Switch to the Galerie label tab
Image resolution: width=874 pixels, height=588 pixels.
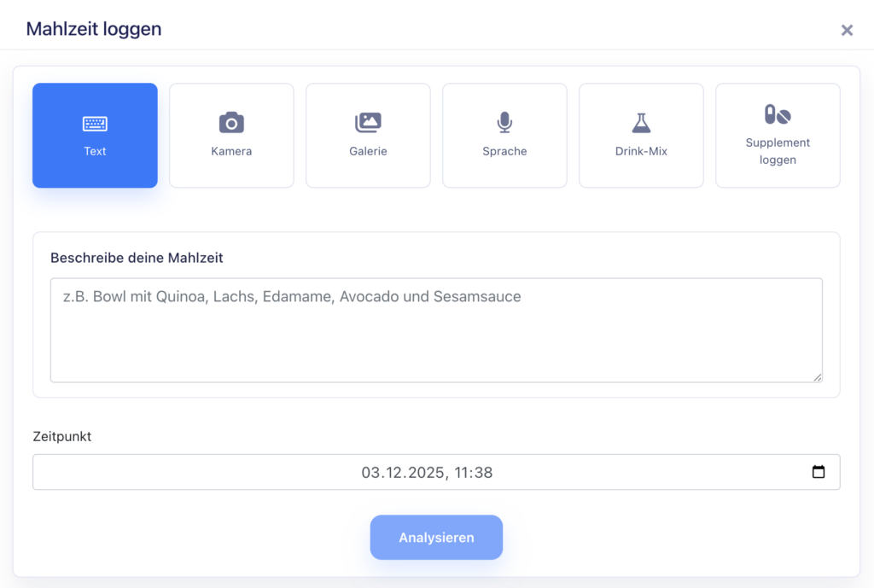(368, 151)
